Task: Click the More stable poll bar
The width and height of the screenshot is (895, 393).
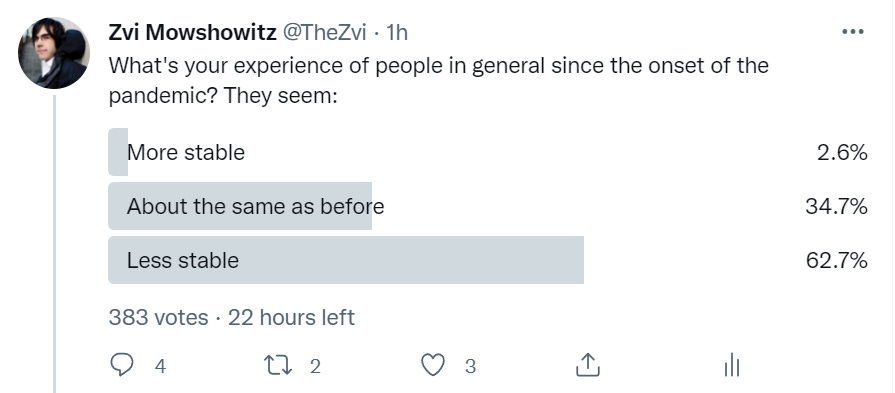Action: pos(488,152)
